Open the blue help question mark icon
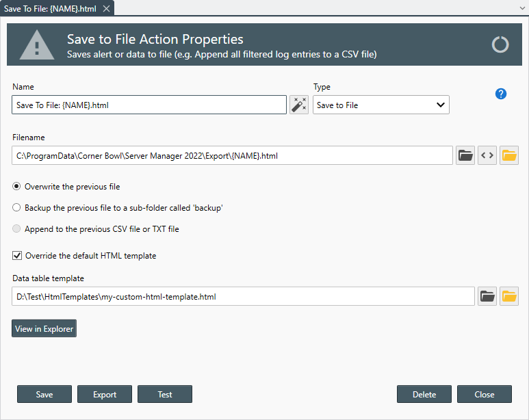529x420 pixels. tap(501, 94)
